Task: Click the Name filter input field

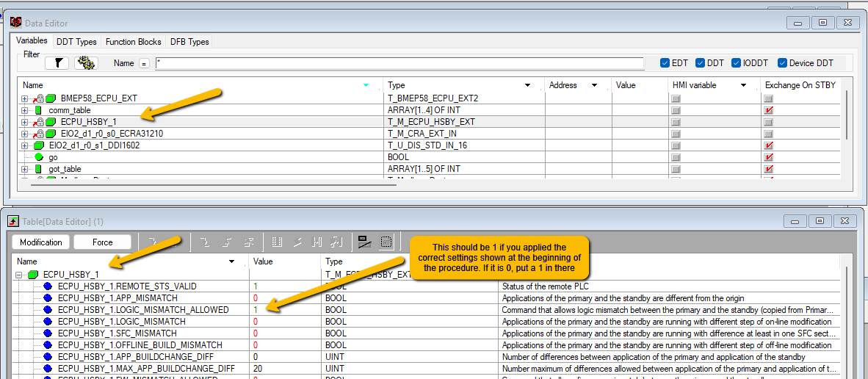Action: click(x=399, y=63)
